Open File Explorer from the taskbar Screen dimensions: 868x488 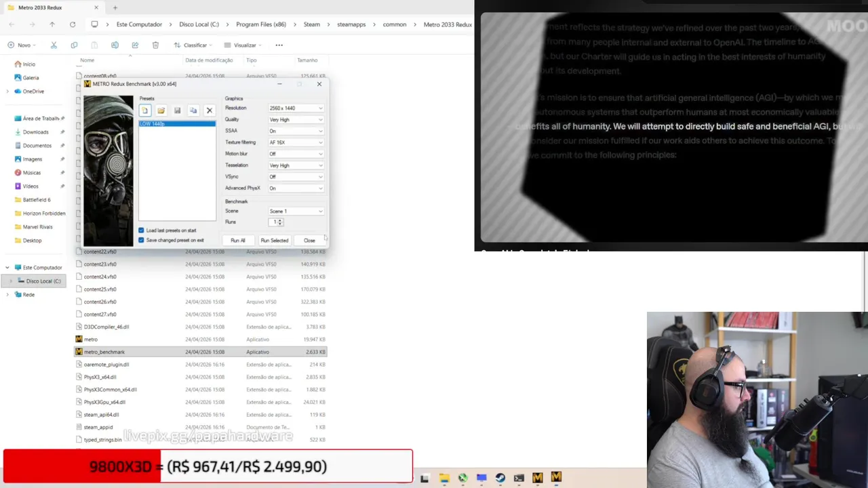tap(444, 478)
